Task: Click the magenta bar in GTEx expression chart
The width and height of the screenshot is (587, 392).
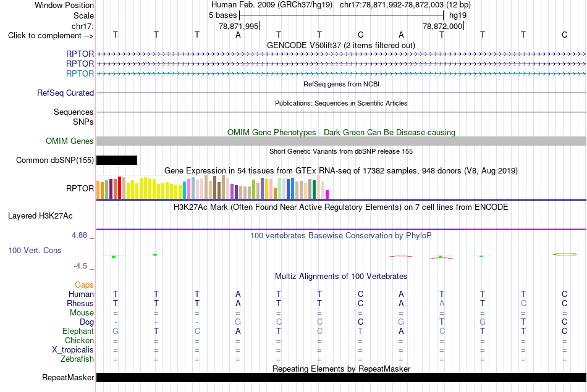Action: point(327,194)
